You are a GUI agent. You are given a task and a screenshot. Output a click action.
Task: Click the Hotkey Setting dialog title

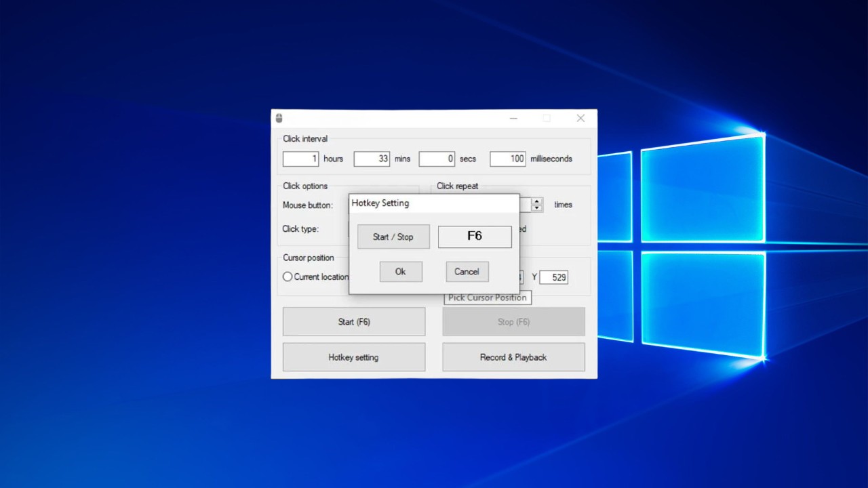pos(380,203)
